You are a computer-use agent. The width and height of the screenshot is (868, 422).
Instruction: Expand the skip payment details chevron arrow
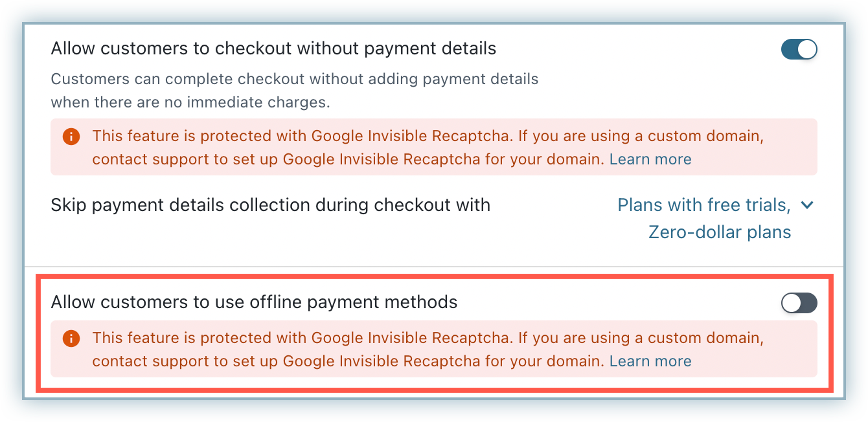[807, 205]
